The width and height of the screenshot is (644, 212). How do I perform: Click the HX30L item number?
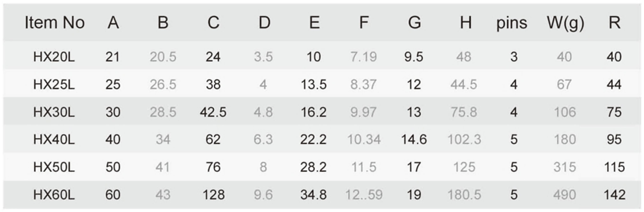pos(54,112)
